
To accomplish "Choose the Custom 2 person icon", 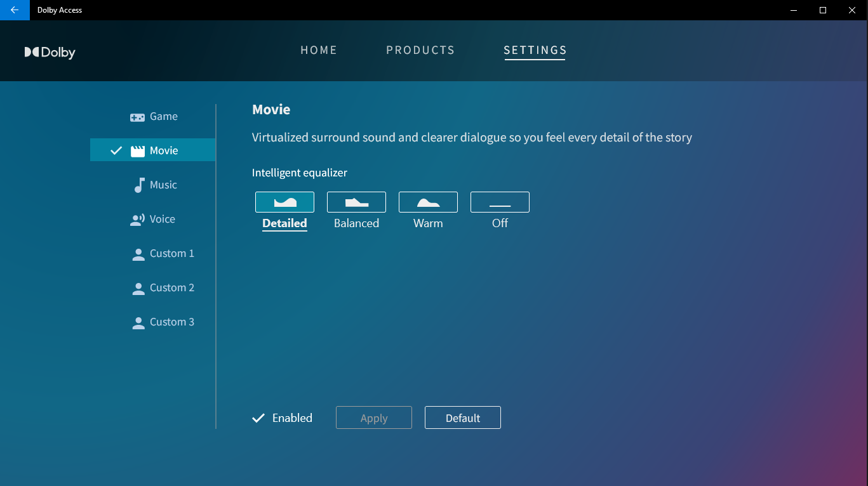I will pos(138,288).
